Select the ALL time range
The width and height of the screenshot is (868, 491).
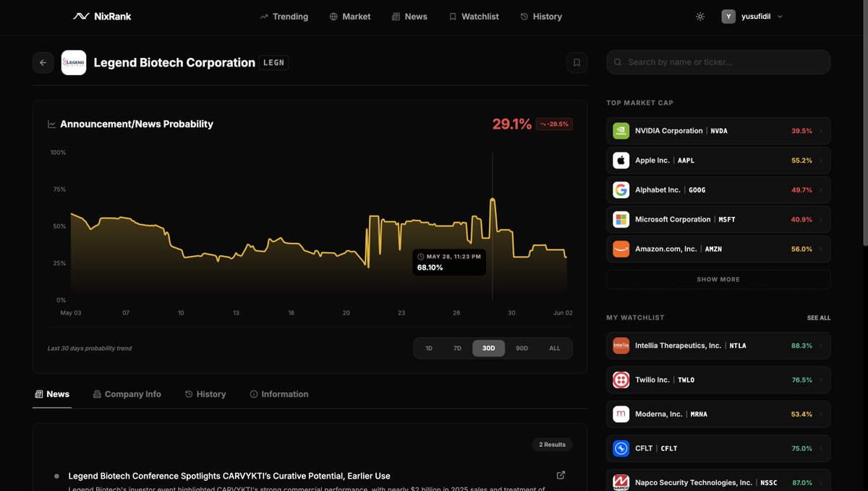click(555, 348)
